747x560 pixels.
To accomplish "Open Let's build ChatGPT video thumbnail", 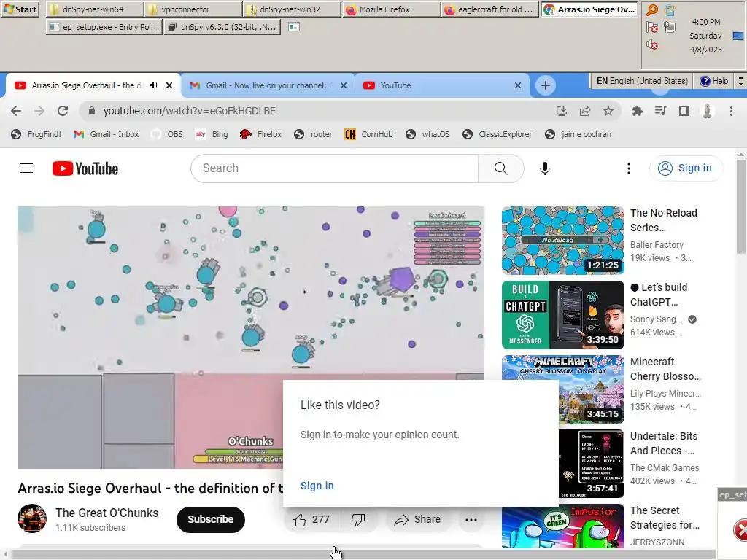I will point(562,315).
